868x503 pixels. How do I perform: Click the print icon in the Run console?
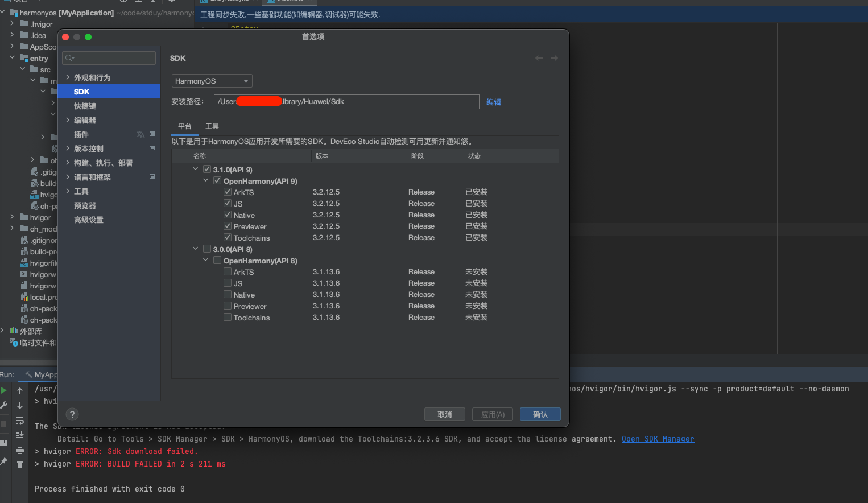tap(20, 450)
